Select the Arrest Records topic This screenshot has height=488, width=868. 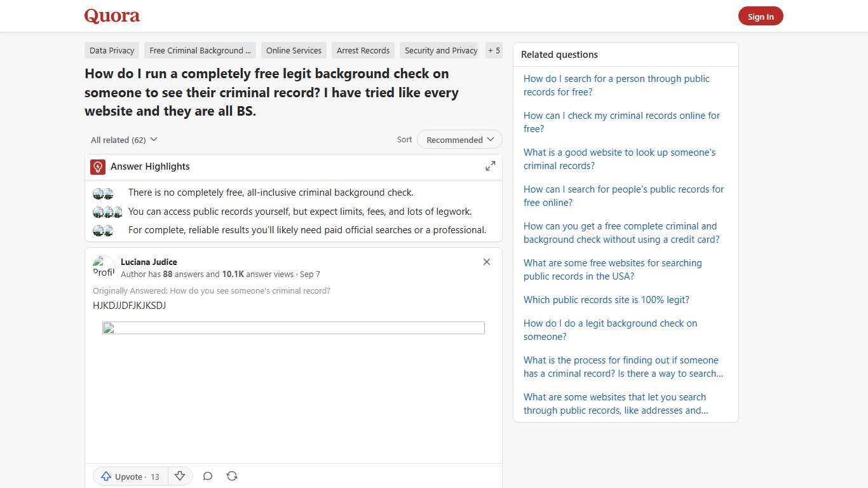(363, 50)
